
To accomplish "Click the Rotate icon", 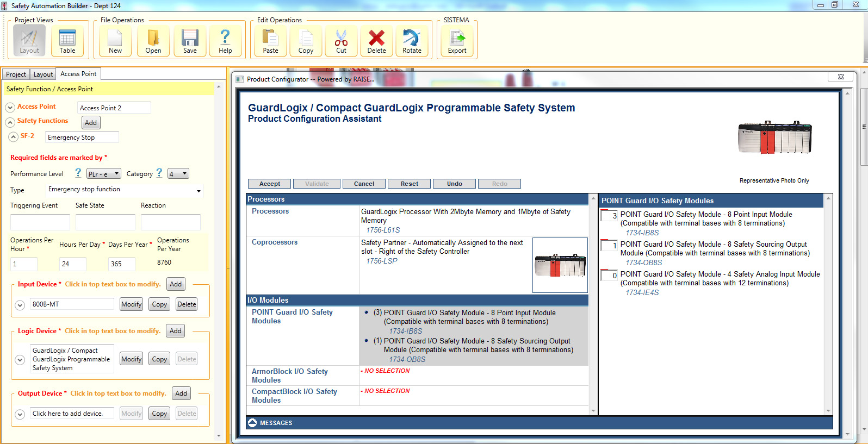I will (x=412, y=40).
